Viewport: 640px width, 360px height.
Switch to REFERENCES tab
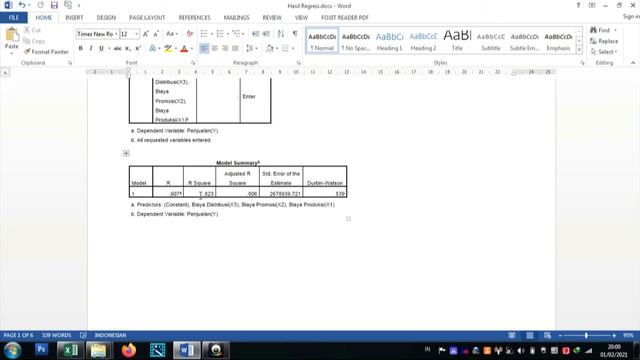coord(194,18)
